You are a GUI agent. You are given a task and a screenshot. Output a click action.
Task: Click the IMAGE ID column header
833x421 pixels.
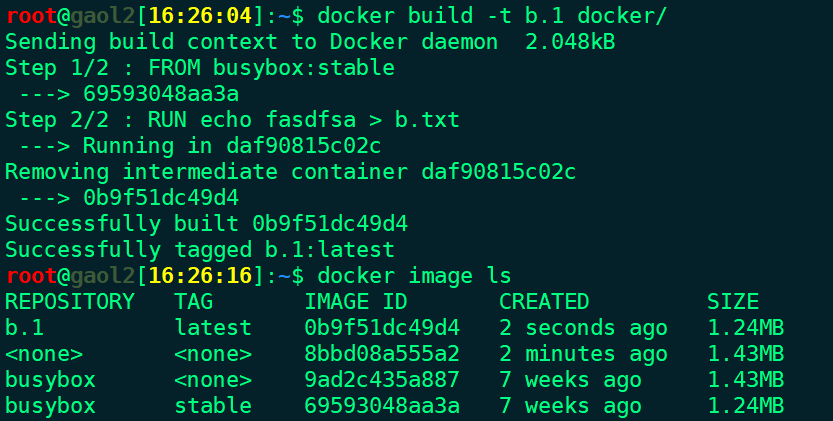(x=356, y=302)
